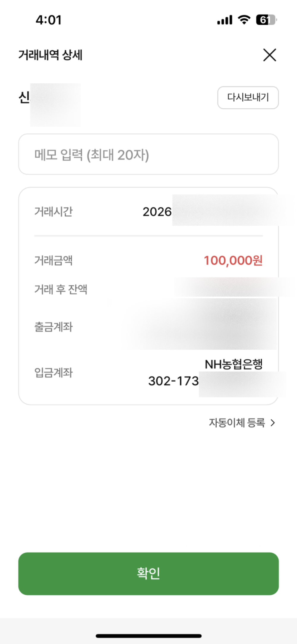Image resolution: width=297 pixels, height=644 pixels.
Task: Tap the 출금계좌 label
Action: tap(53, 327)
